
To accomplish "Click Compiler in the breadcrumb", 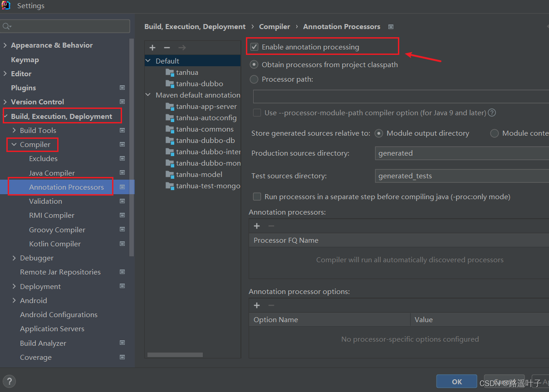I will click(x=274, y=27).
